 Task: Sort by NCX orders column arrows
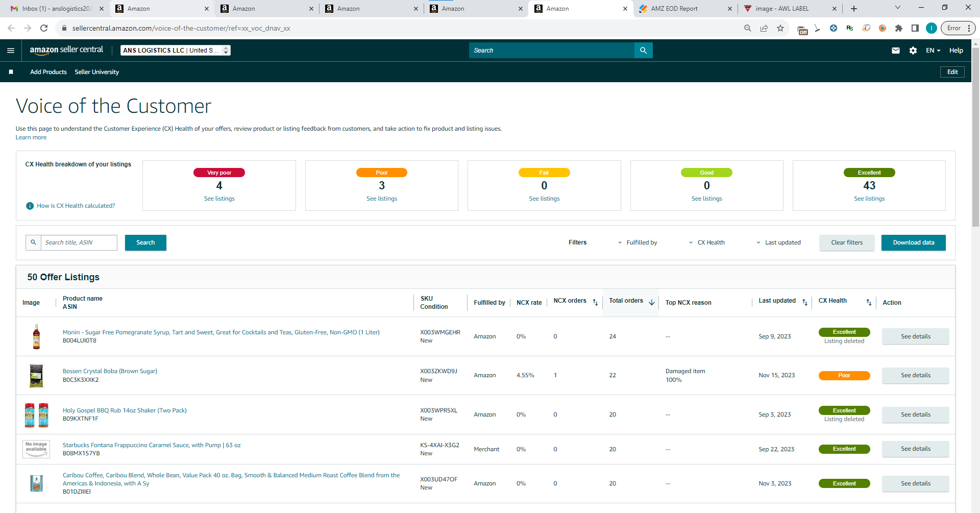595,303
